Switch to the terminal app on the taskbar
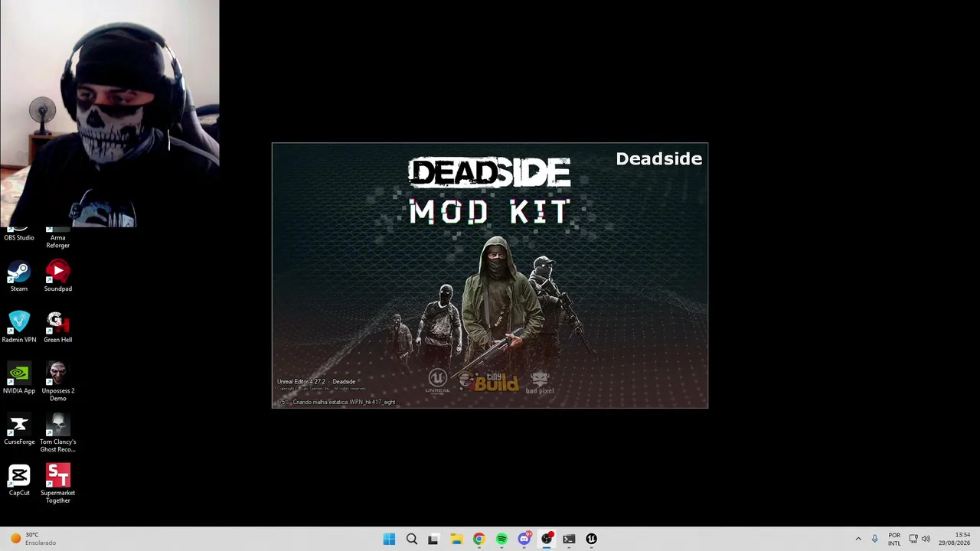The height and width of the screenshot is (551, 980). 569,539
